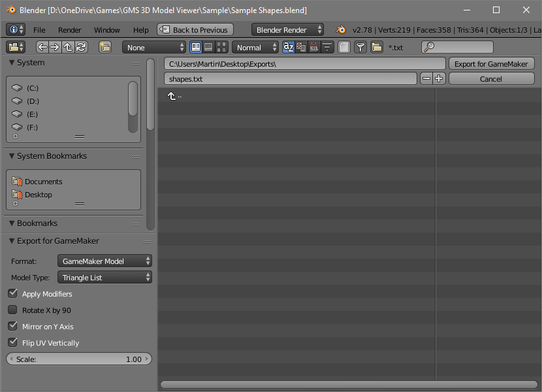Decrement file name number with minus
This screenshot has width=542, height=392.
click(x=426, y=79)
